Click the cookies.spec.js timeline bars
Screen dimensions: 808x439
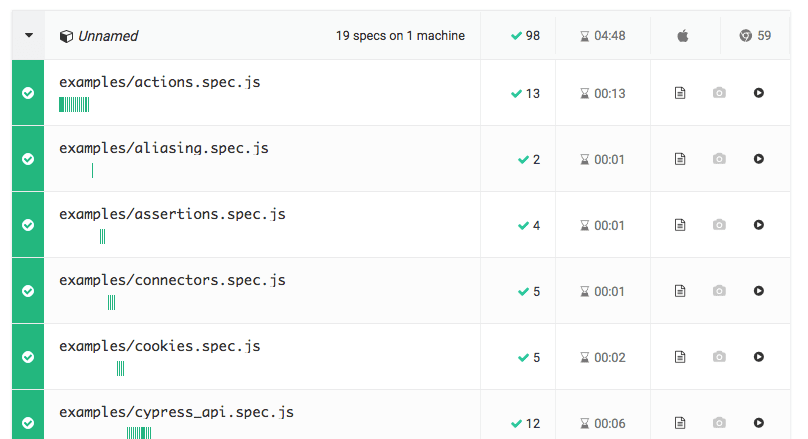pos(121,368)
